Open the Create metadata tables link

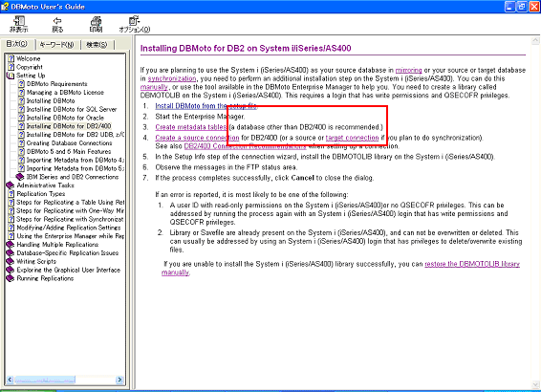click(x=191, y=127)
